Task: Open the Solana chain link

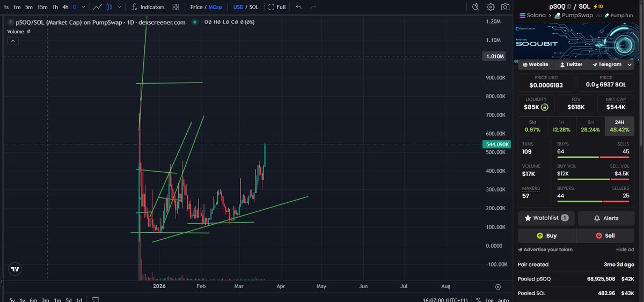Action: [x=532, y=16]
